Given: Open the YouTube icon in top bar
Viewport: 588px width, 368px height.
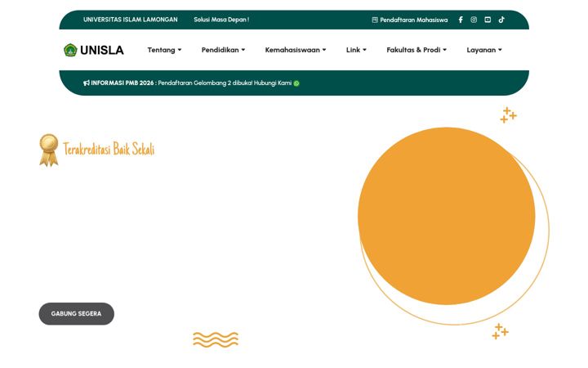Looking at the screenshot, I should [488, 20].
